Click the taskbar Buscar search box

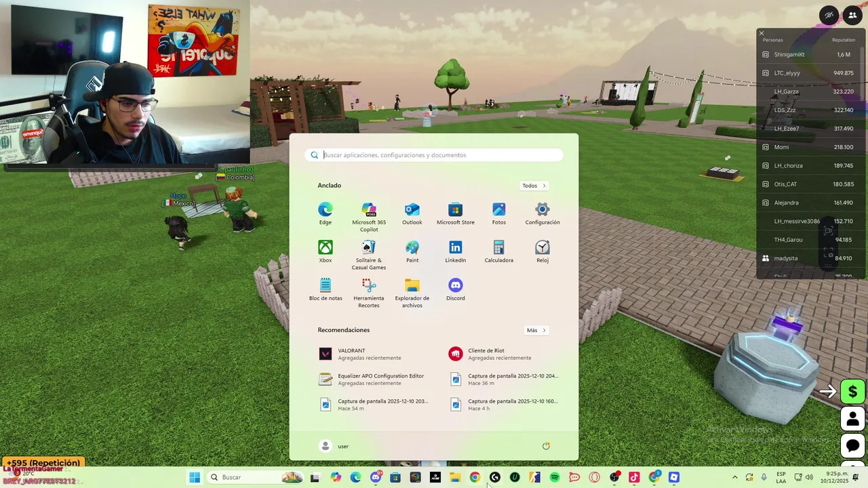click(x=254, y=477)
